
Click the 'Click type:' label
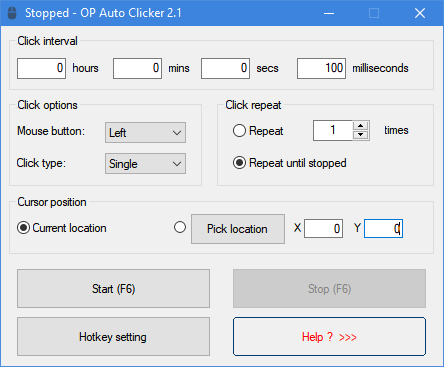41,163
